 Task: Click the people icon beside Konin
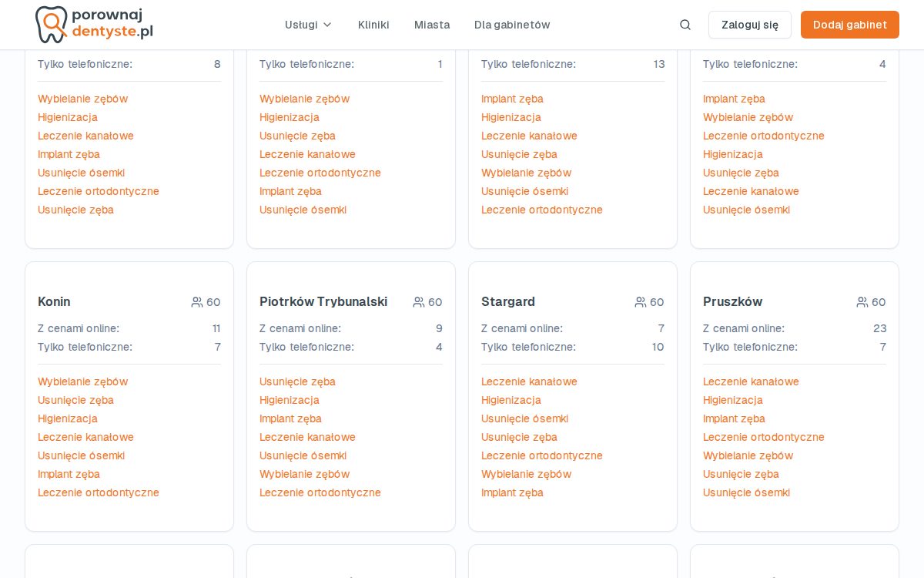[197, 302]
